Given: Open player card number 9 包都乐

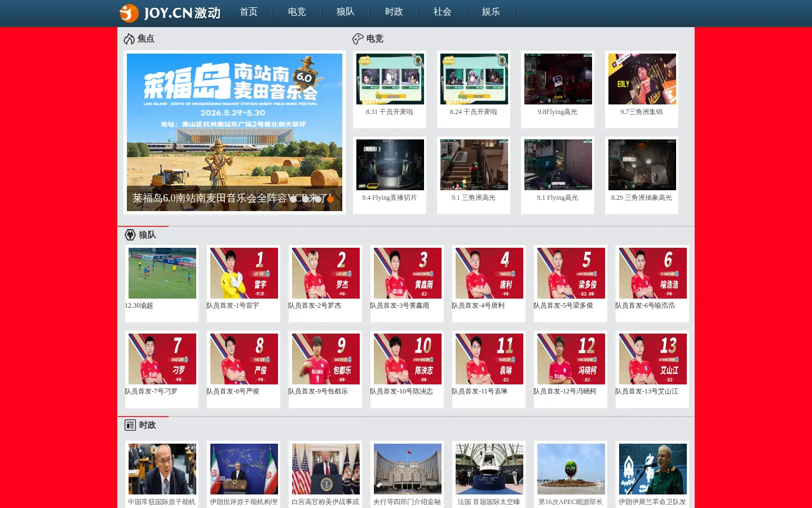Looking at the screenshot, I should coord(326,359).
